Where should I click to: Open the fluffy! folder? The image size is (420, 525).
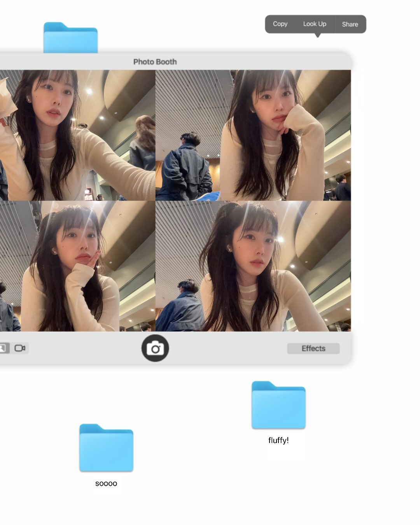278,405
